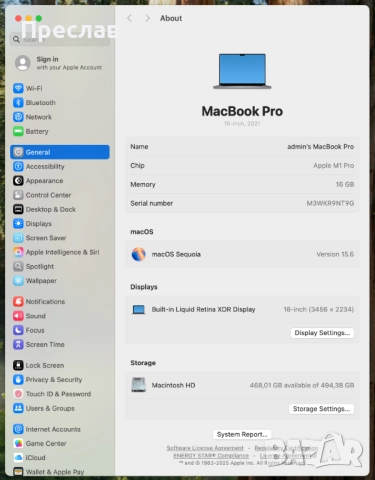
Task: Open Touch ID & Password fingerprint icon
Action: tap(18, 394)
